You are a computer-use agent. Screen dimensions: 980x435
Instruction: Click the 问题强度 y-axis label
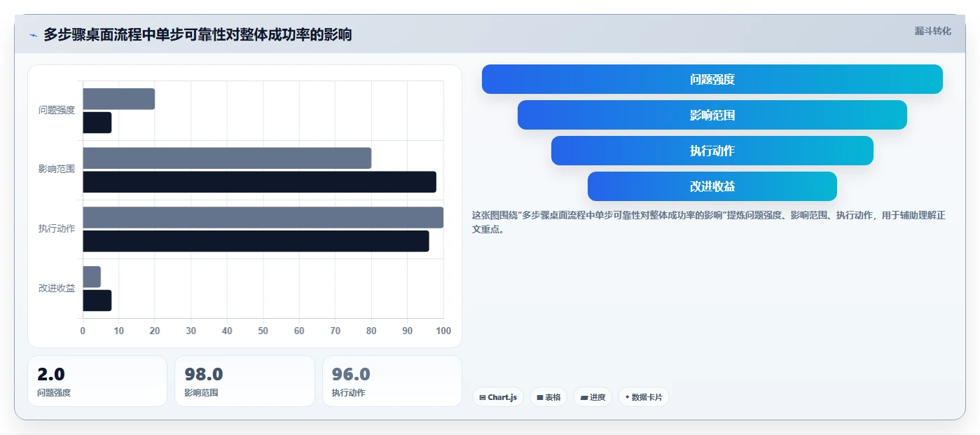57,110
